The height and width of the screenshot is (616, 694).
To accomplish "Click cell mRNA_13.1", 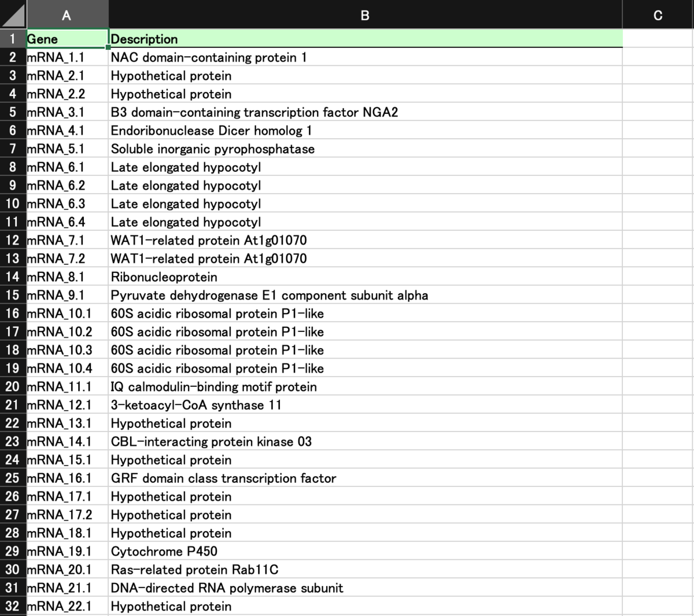I will click(x=67, y=423).
